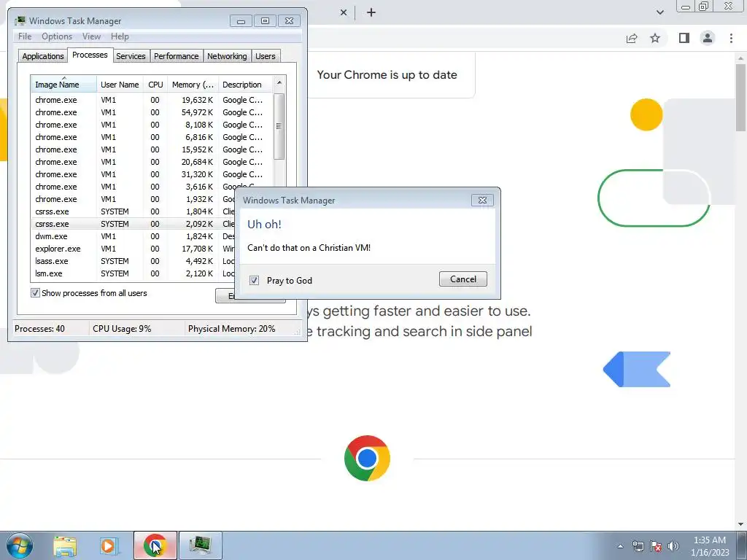Show hidden system tray icons
The width and height of the screenshot is (747, 560).
[620, 546]
